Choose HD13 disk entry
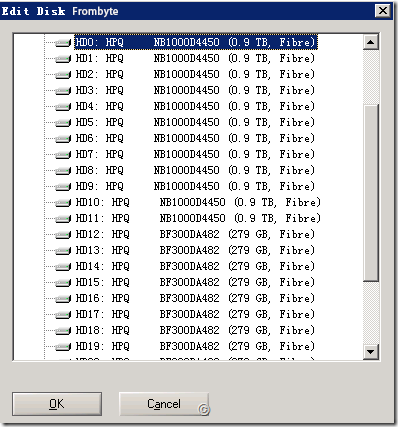 [195, 250]
